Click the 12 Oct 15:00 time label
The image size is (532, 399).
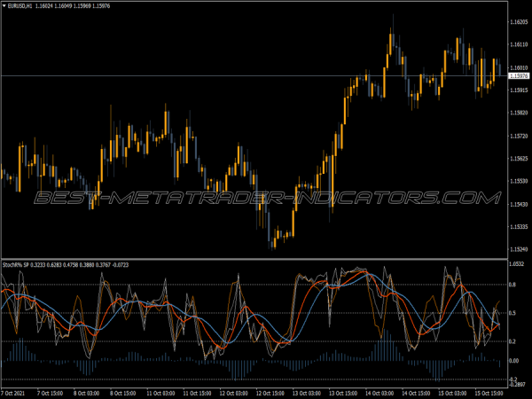click(270, 394)
